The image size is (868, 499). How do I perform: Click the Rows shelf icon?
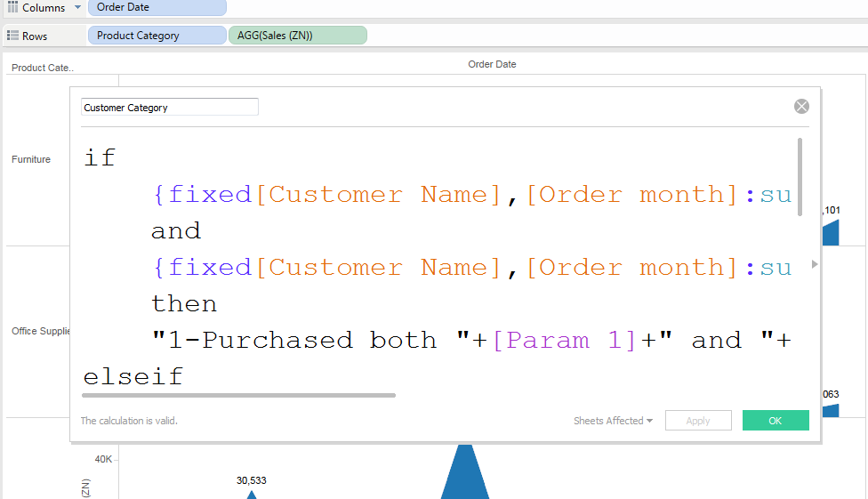click(12, 36)
